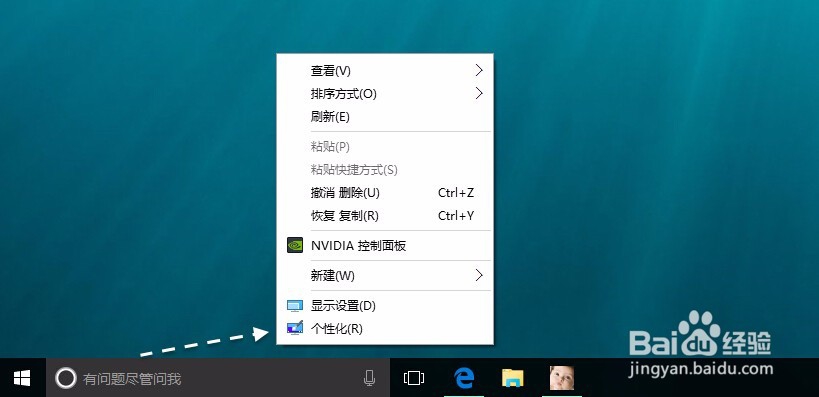Launch Microsoft Edge from the taskbar
The image size is (819, 397).
[x=463, y=378]
